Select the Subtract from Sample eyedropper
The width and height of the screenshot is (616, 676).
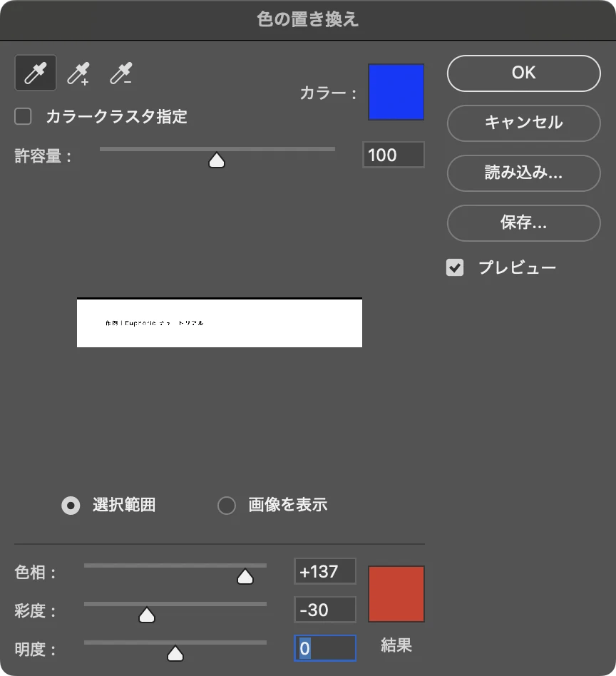121,73
